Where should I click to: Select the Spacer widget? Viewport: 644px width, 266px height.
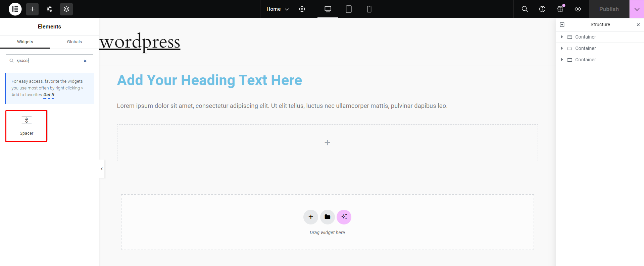click(27, 126)
